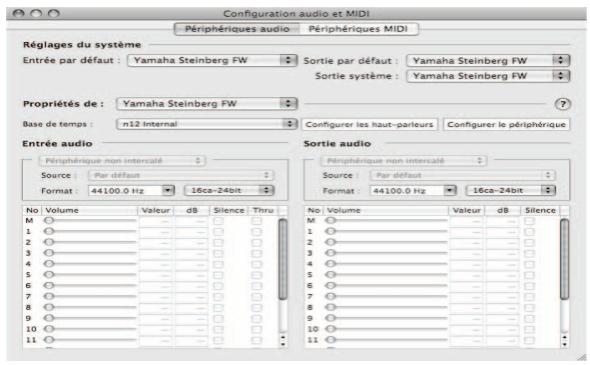
Task: Open Entrée par défaut device dropdown
Action: (212, 60)
